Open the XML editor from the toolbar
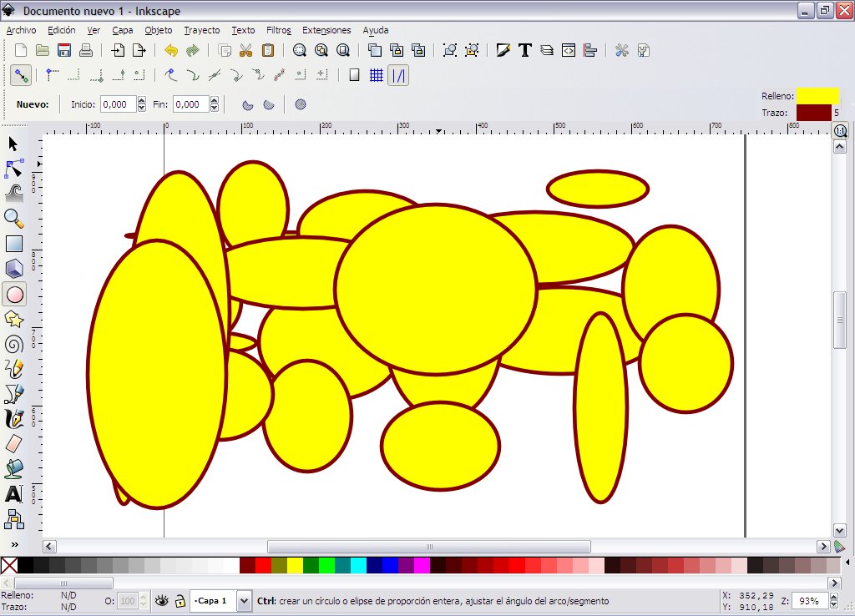 tap(567, 50)
